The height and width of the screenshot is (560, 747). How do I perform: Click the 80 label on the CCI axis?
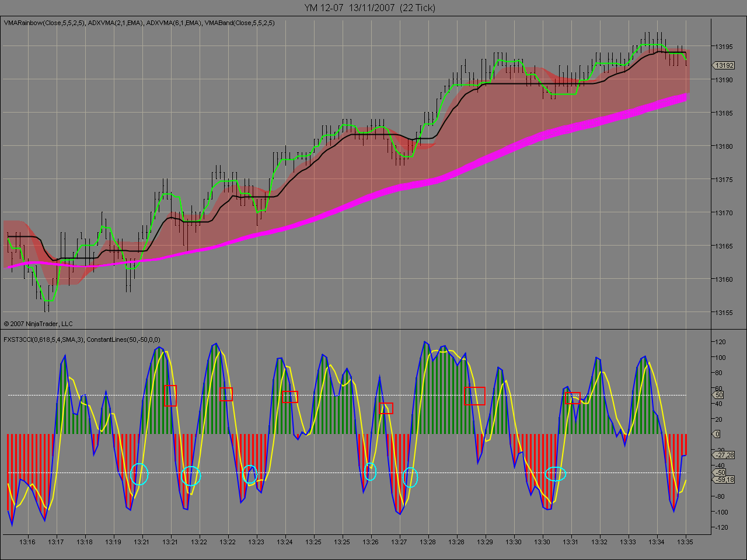(x=718, y=373)
